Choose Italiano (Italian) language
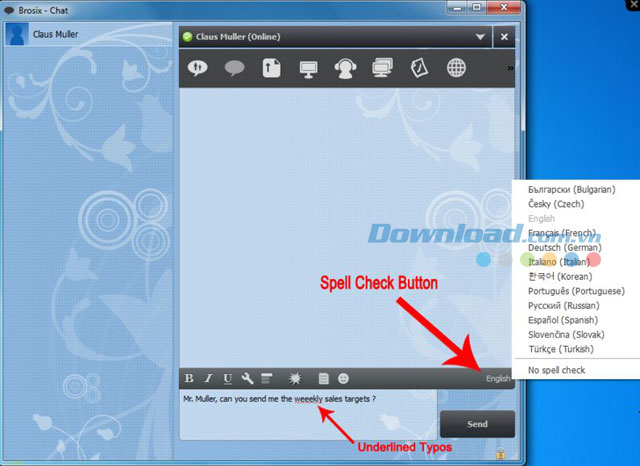The height and width of the screenshot is (466, 640). (x=559, y=262)
